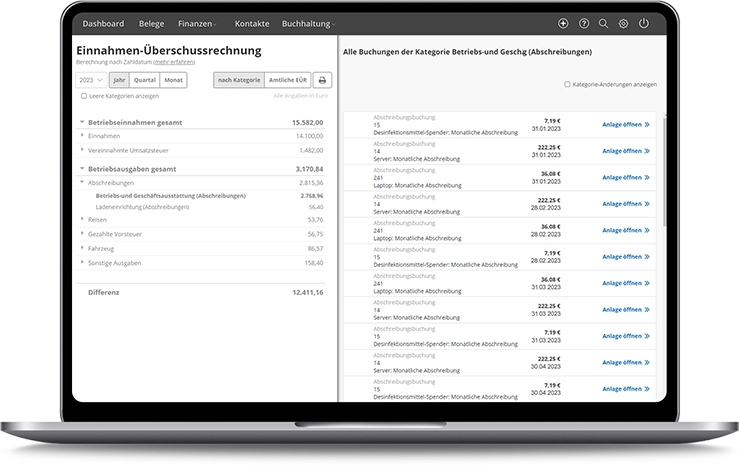This screenshot has width=739, height=467.
Task: Open Anlage for 7,19 € on 31.03.2023
Action: point(626,336)
